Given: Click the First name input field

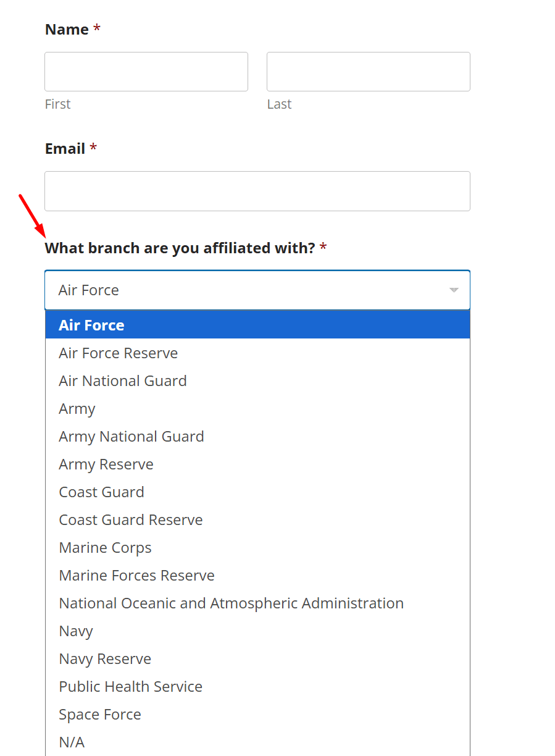Looking at the screenshot, I should [146, 72].
